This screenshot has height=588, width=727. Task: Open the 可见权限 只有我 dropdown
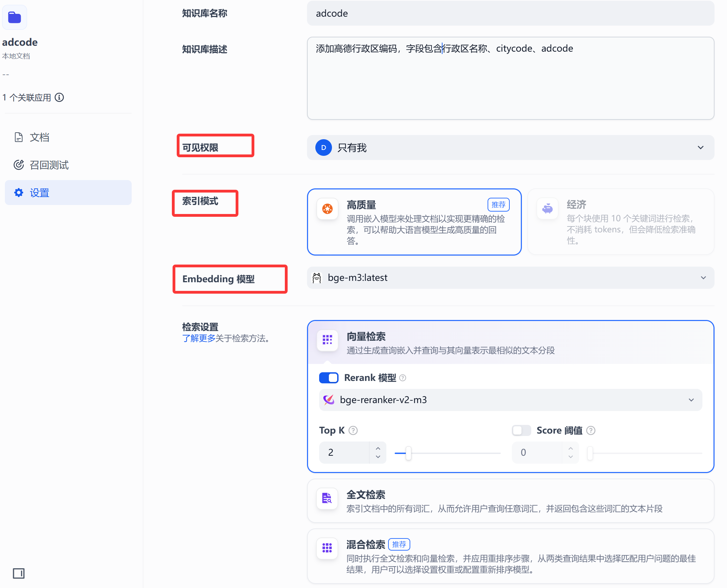510,148
